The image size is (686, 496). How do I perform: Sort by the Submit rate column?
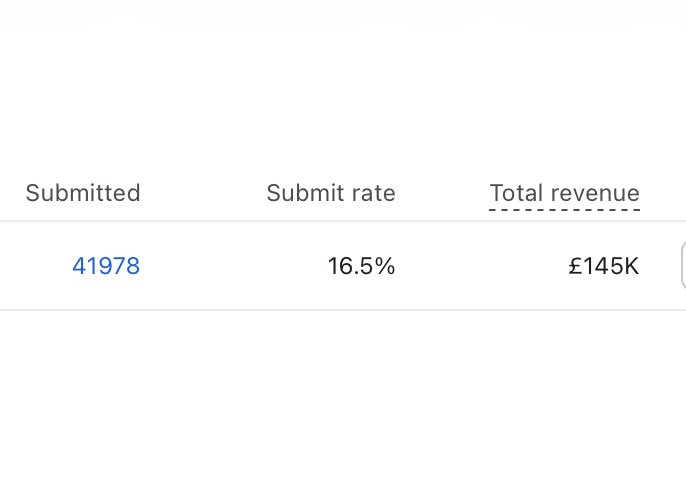coord(331,193)
